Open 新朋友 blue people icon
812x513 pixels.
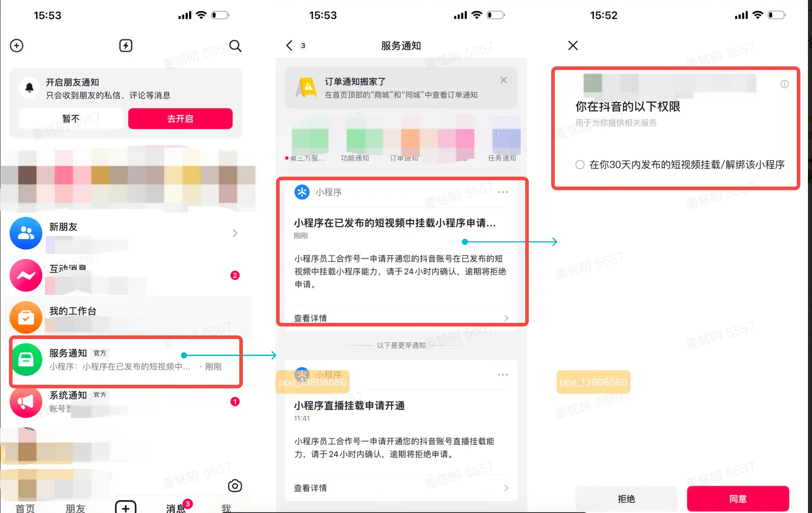click(x=26, y=233)
